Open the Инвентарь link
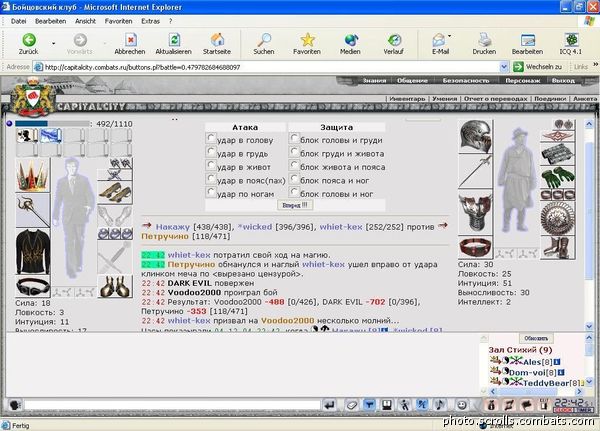600x431 pixels. coord(407,99)
